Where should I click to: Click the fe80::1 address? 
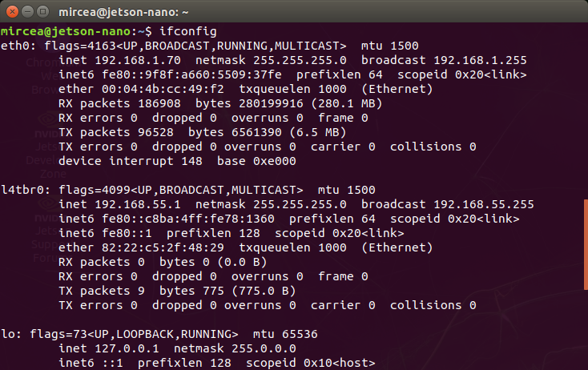click(x=127, y=233)
